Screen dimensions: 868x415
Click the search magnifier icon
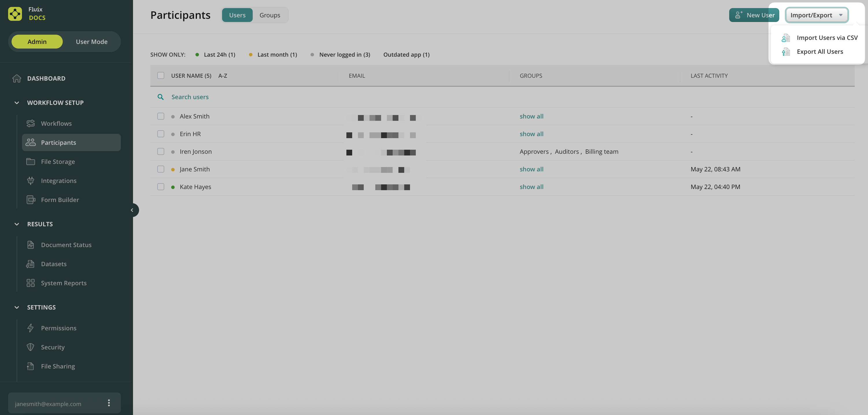tap(161, 97)
